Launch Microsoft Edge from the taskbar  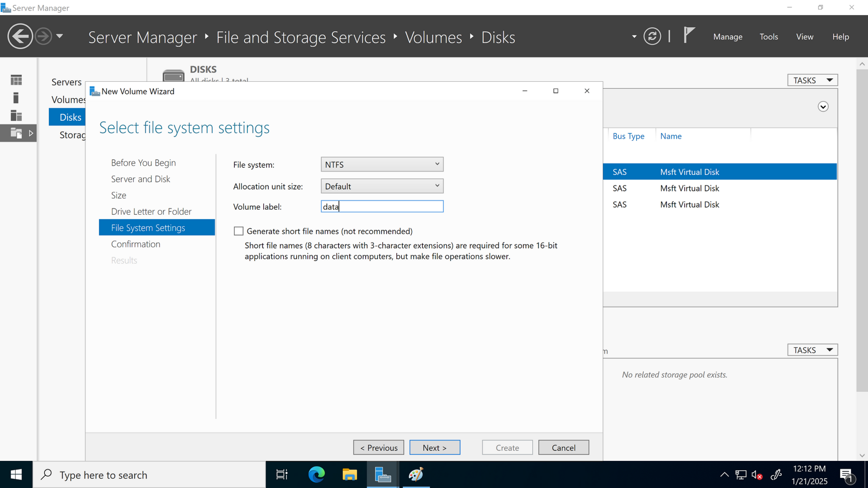[x=316, y=474]
